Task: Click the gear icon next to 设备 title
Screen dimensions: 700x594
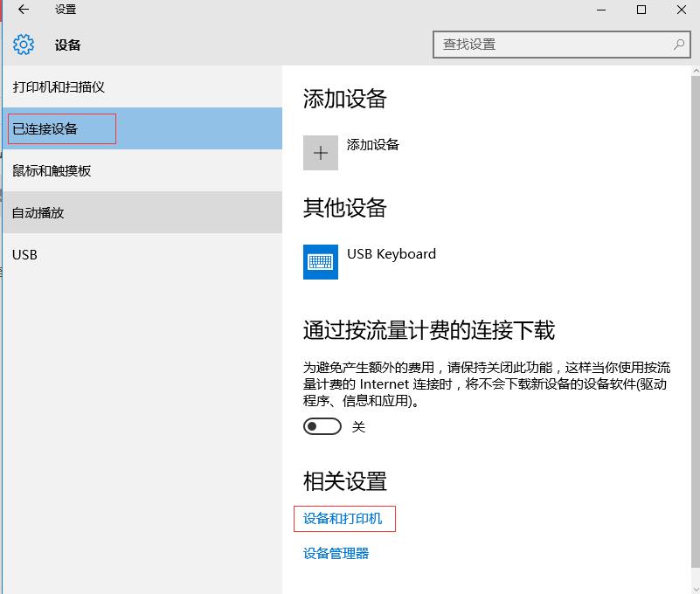Action: (x=24, y=45)
